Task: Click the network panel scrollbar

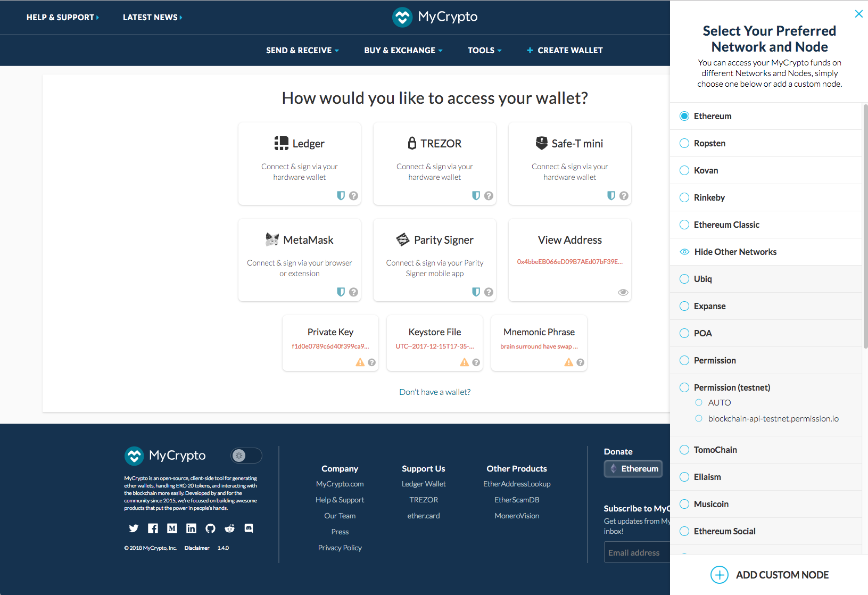Action: click(865, 226)
